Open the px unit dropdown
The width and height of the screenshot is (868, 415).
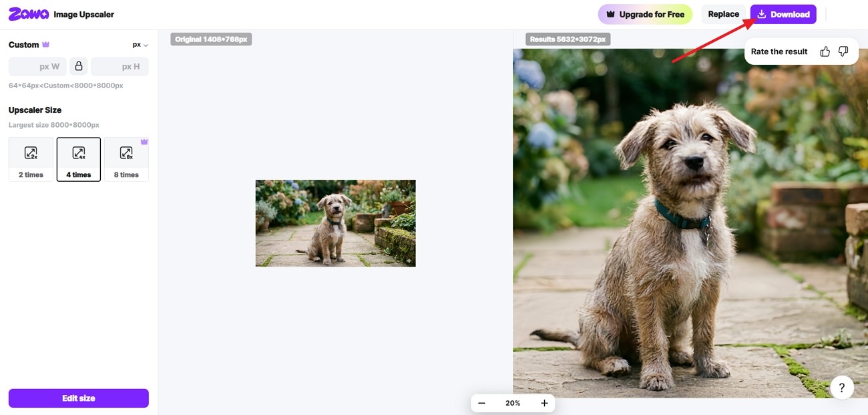click(140, 45)
